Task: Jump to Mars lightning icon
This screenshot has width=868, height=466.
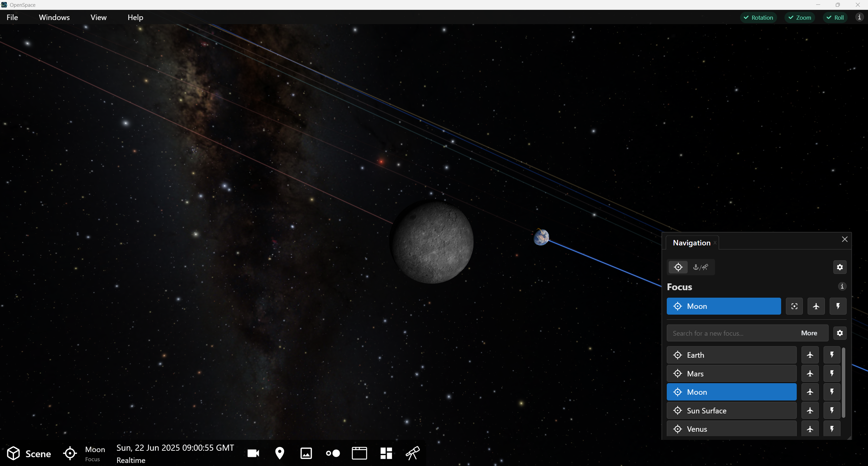Action: point(832,374)
